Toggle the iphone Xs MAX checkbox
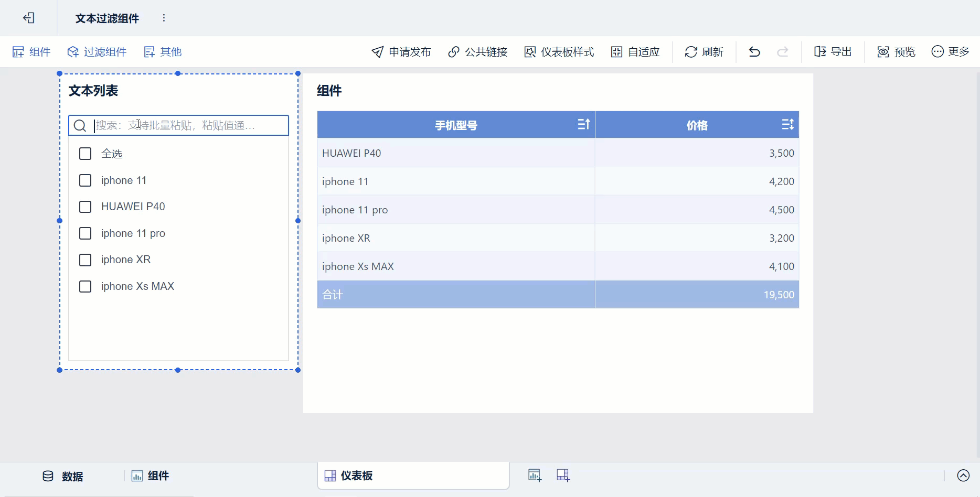The width and height of the screenshot is (980, 497). [x=85, y=286]
